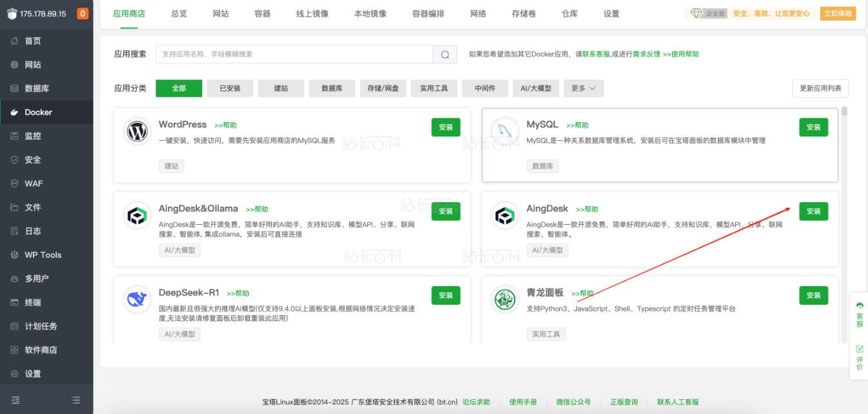Filter by 建站 category

click(281, 88)
